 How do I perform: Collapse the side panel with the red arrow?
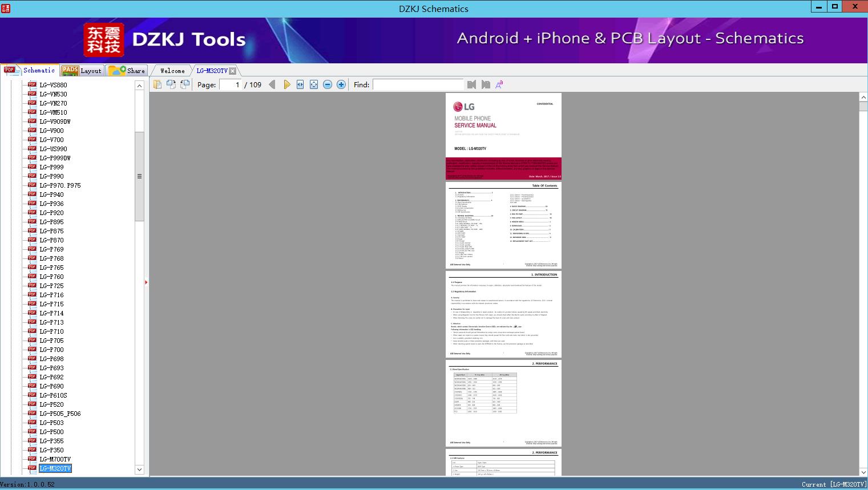(146, 282)
